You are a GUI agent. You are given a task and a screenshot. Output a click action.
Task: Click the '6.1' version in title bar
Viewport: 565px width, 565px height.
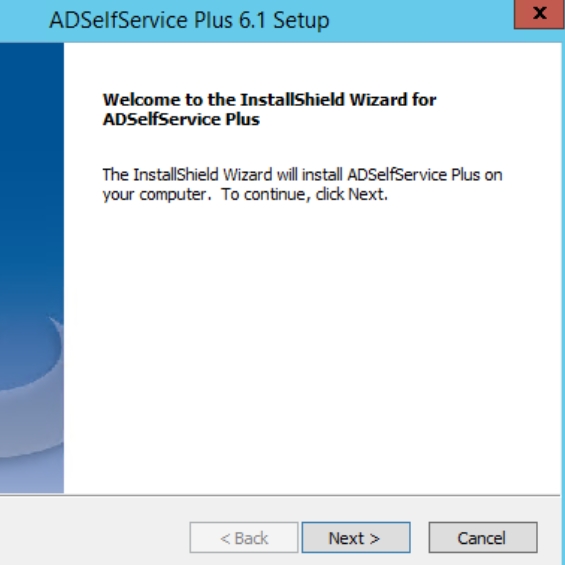252,20
